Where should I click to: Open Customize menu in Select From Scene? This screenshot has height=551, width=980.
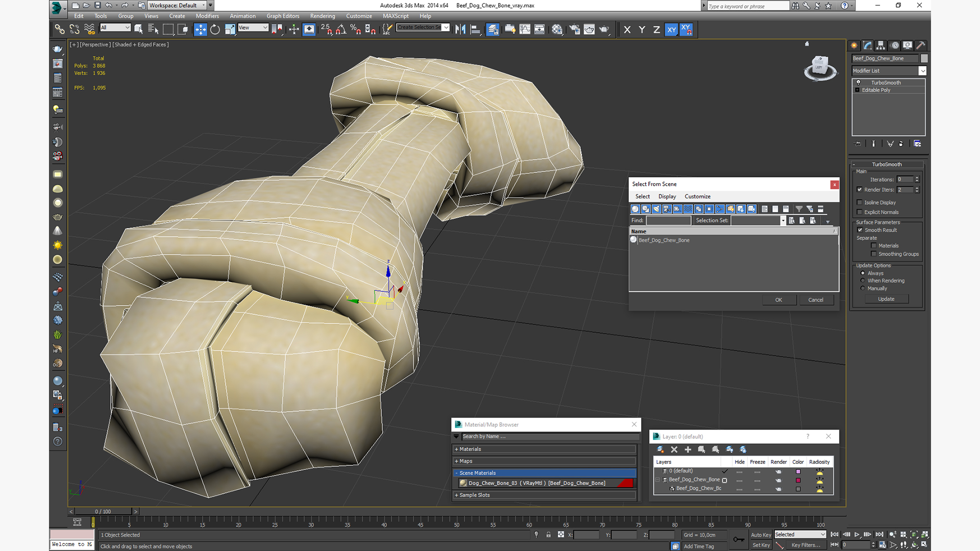pos(697,196)
